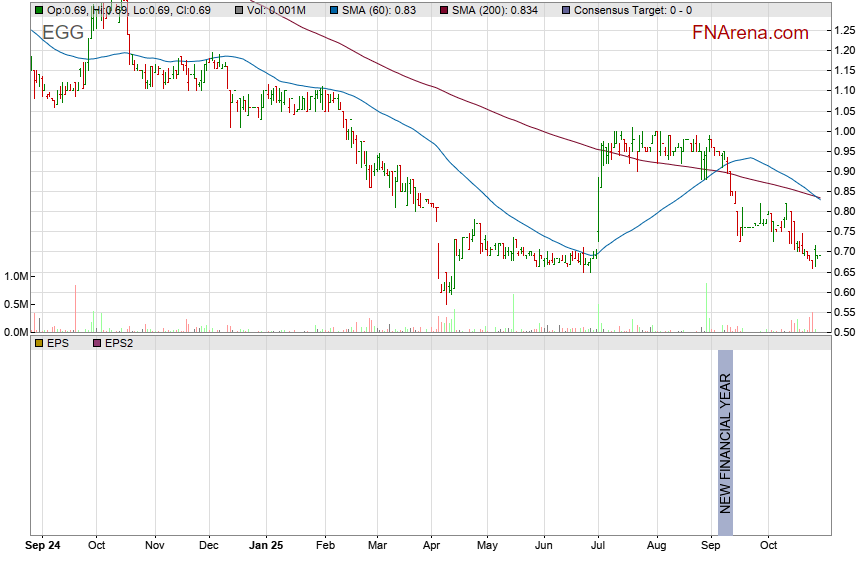The width and height of the screenshot is (859, 566).
Task: Click the 1.00 price axis label
Action: [843, 131]
